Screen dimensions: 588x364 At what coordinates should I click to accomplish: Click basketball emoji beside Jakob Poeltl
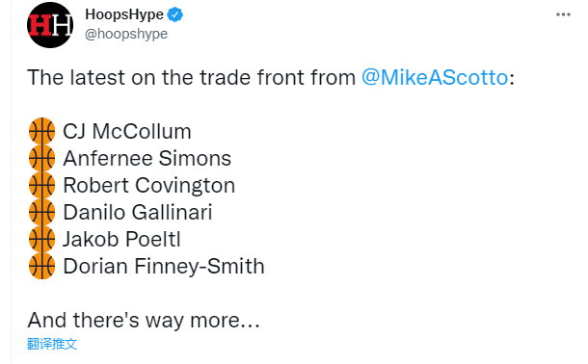coord(42,239)
